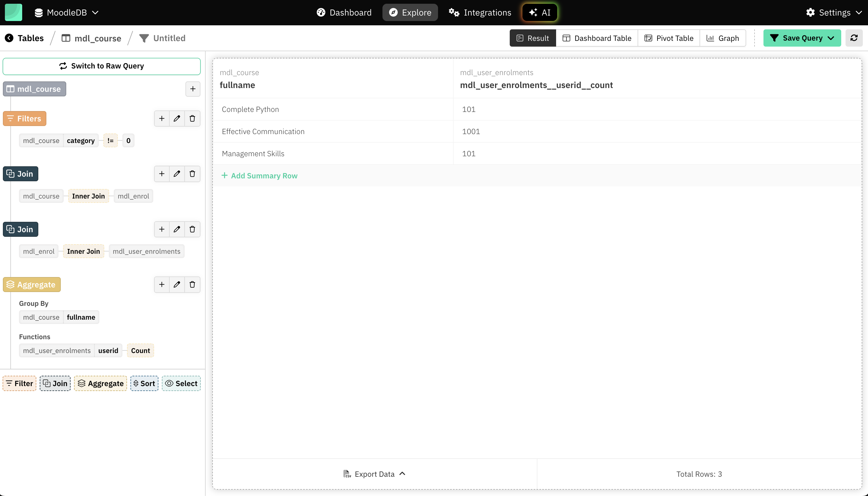Click the mdl_user_enrolments join chip

(x=147, y=251)
